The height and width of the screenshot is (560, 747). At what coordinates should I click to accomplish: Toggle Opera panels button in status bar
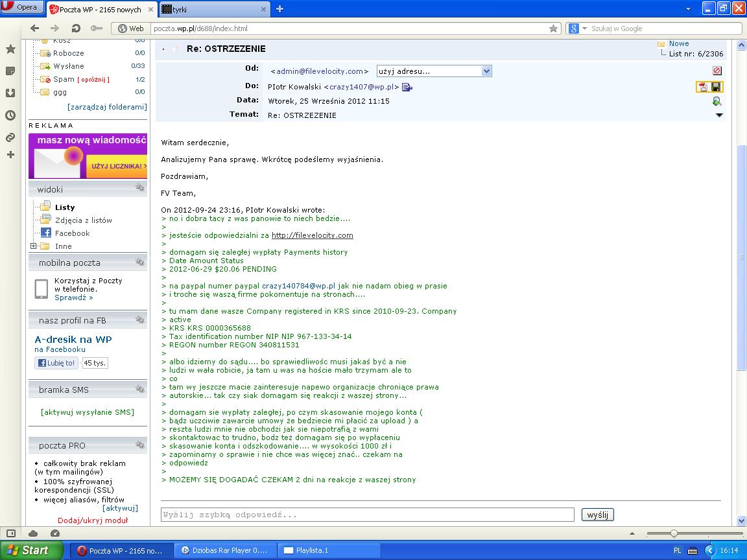[11, 533]
